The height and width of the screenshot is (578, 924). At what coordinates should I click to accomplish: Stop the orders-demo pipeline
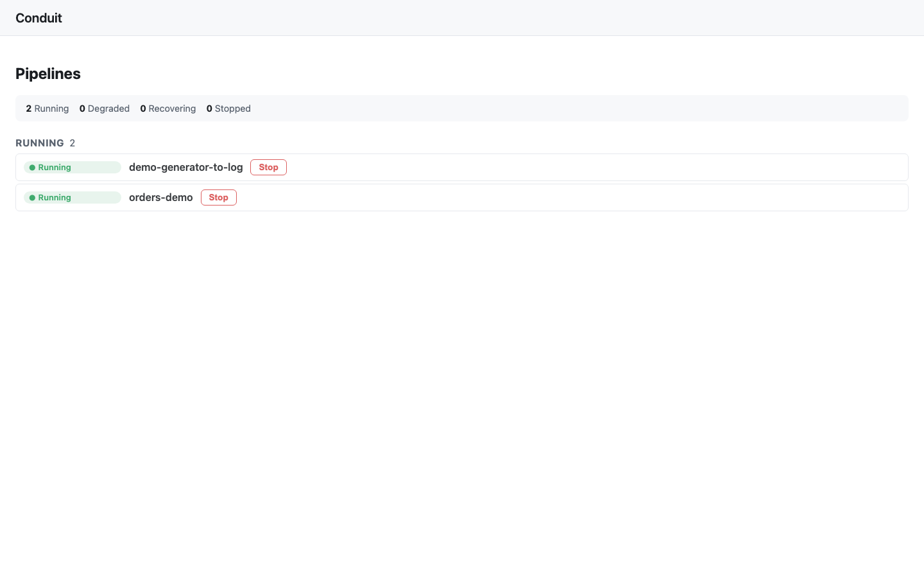point(219,198)
